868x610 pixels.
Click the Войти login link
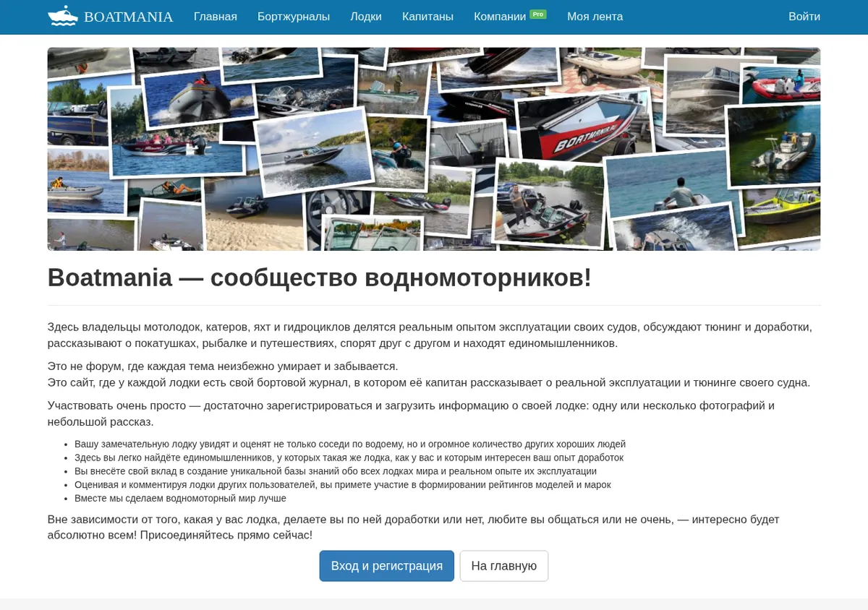point(804,17)
